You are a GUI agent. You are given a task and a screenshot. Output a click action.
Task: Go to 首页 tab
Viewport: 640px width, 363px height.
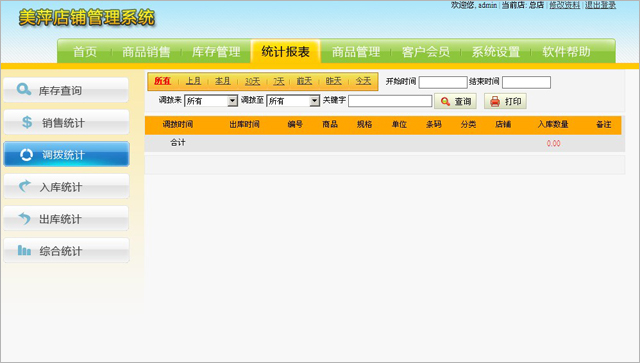[x=85, y=52]
